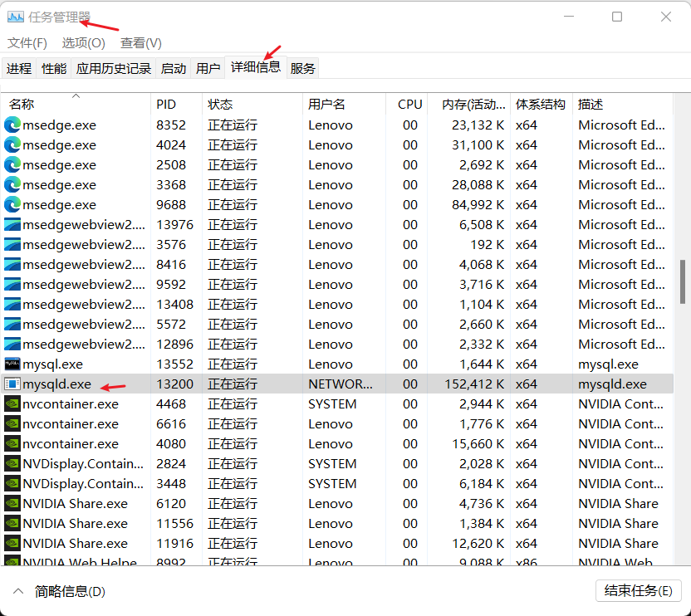Click the NVIDIA Share.exe name with PID 11916

(x=75, y=543)
